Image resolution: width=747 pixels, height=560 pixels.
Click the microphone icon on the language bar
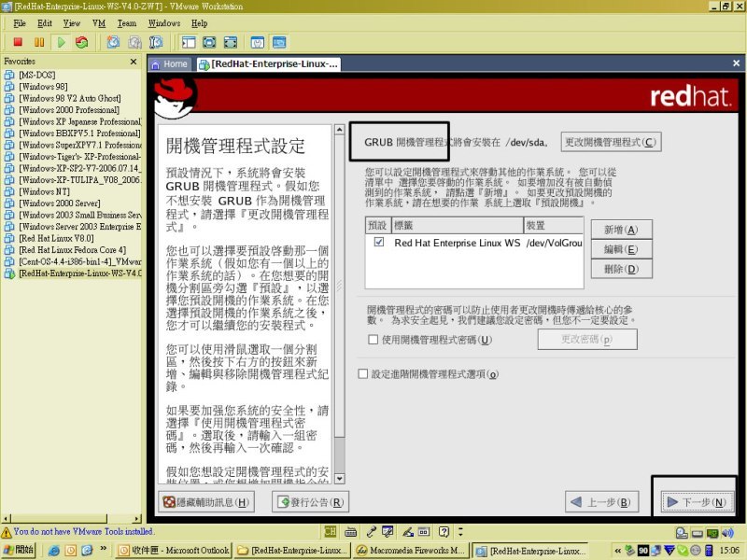pos(372,531)
